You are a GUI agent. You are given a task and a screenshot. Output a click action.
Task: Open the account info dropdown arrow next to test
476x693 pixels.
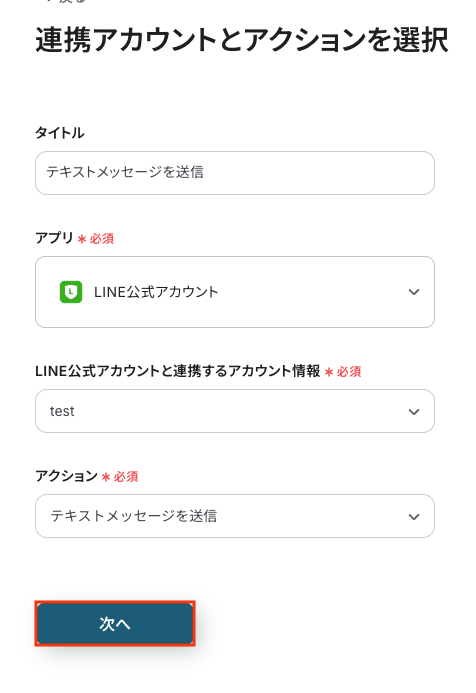tap(414, 412)
